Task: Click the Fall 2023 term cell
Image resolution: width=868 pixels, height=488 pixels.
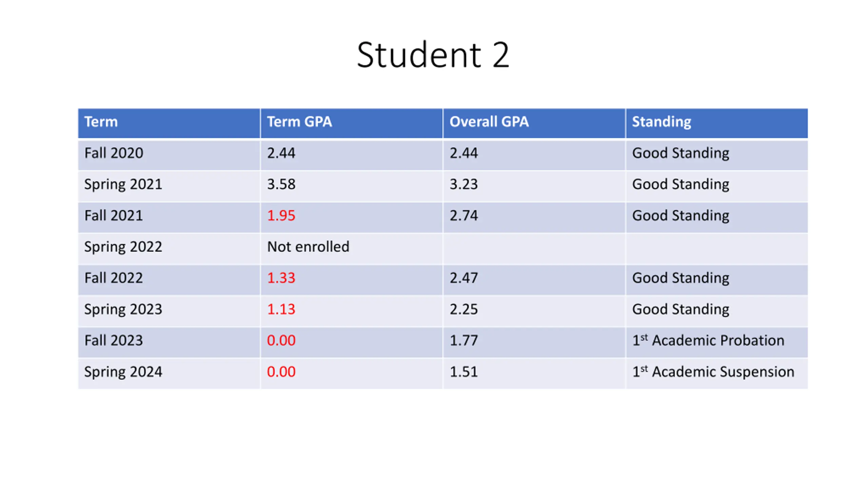Action: pos(169,342)
